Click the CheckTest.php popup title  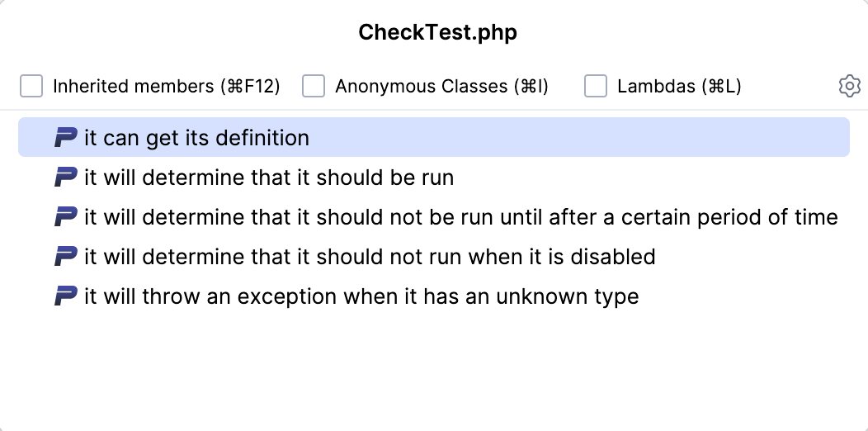(437, 33)
